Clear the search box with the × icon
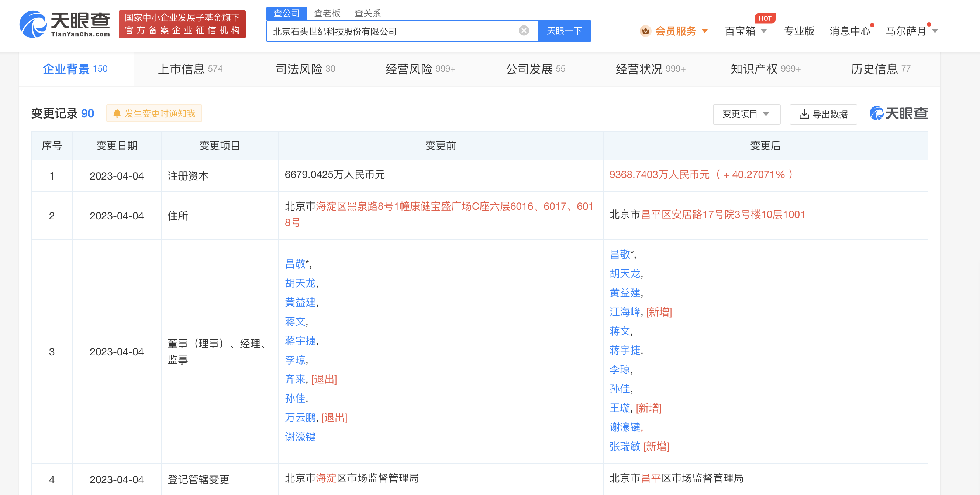The height and width of the screenshot is (495, 980). point(524,30)
